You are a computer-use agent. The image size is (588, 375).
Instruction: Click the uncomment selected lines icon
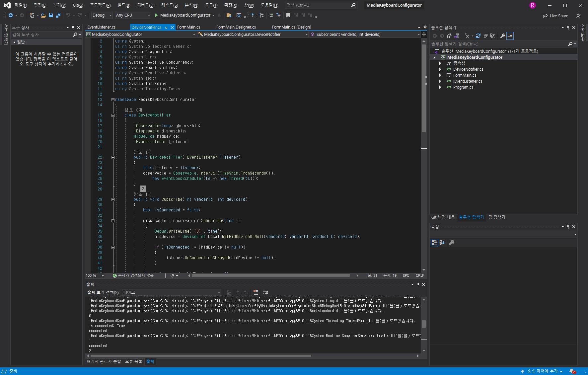(278, 15)
